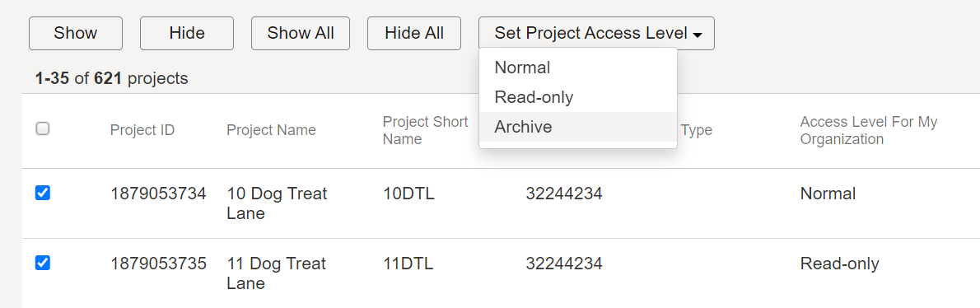
Task: Click project ID 1879053734
Action: coord(158,194)
